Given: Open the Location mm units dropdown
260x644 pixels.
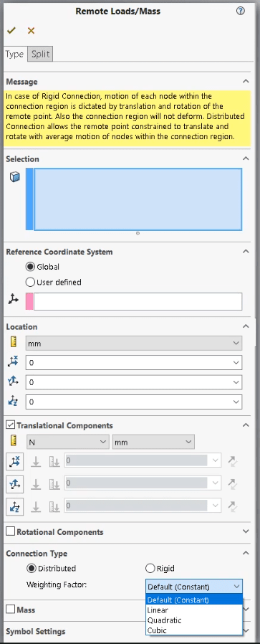Looking at the screenshot, I should (134, 343).
